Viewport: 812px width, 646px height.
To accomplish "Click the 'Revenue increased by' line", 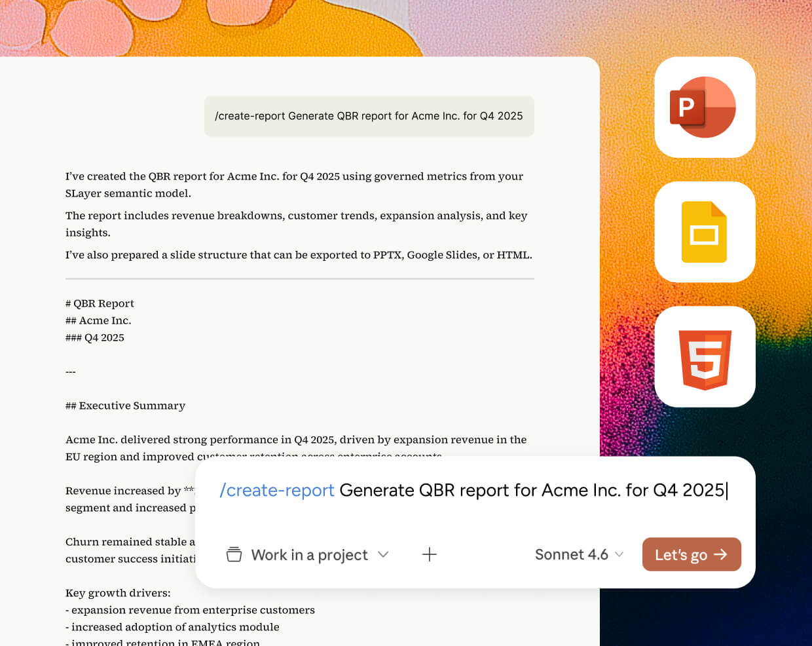I will tap(130, 491).
